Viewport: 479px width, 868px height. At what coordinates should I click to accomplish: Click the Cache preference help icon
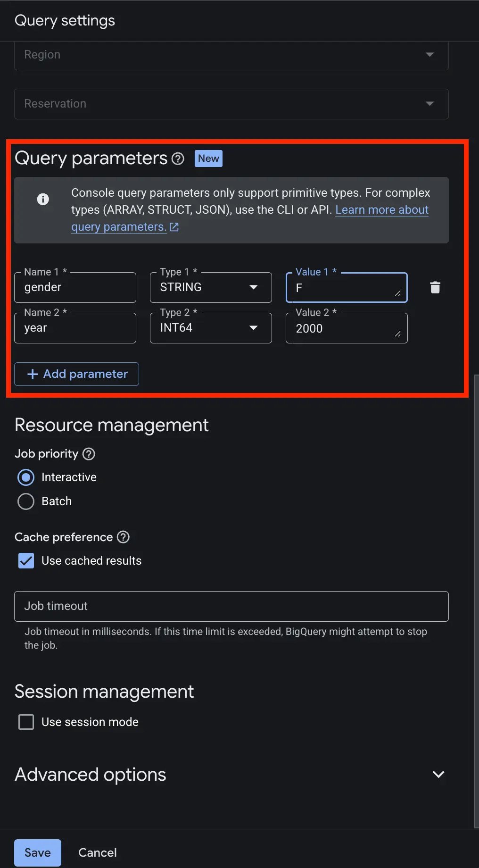coord(123,537)
